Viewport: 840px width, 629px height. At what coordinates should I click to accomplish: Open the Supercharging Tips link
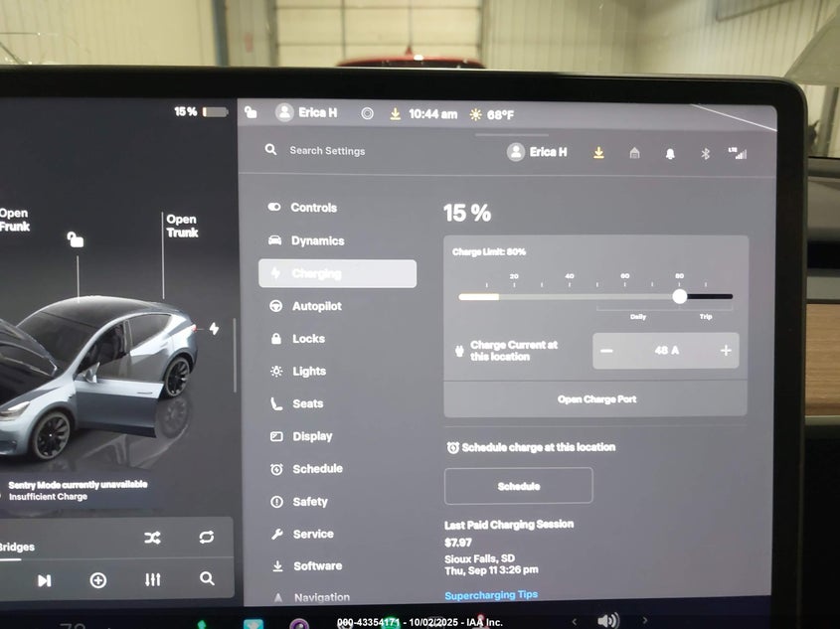point(491,595)
